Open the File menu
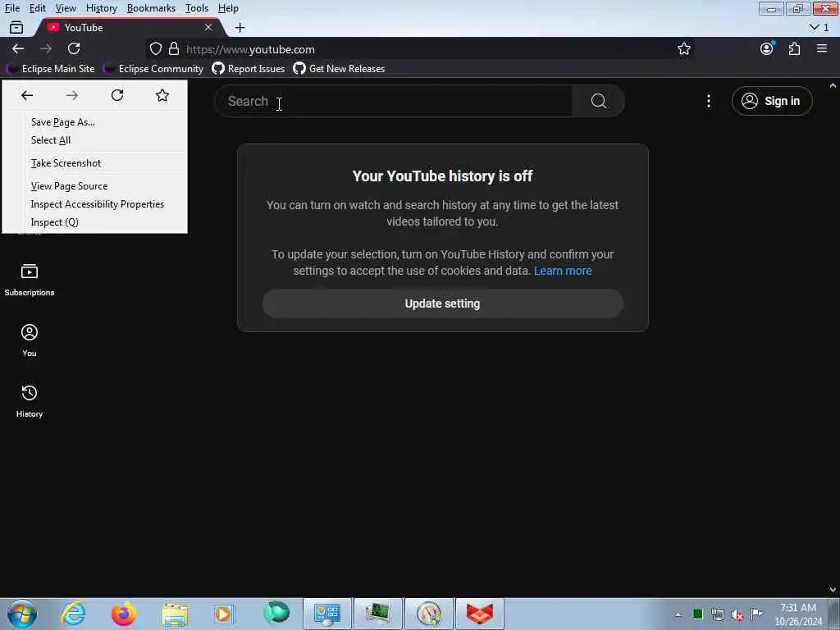This screenshot has height=630, width=840. (x=11, y=8)
